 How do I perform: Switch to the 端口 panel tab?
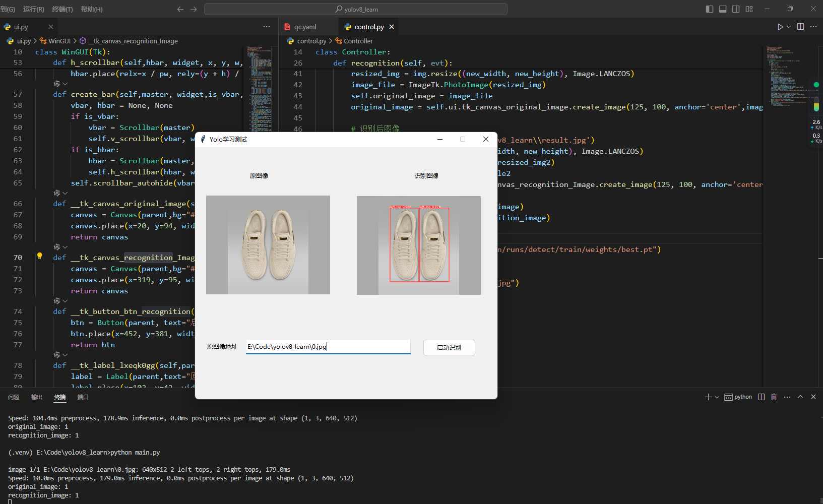click(83, 397)
